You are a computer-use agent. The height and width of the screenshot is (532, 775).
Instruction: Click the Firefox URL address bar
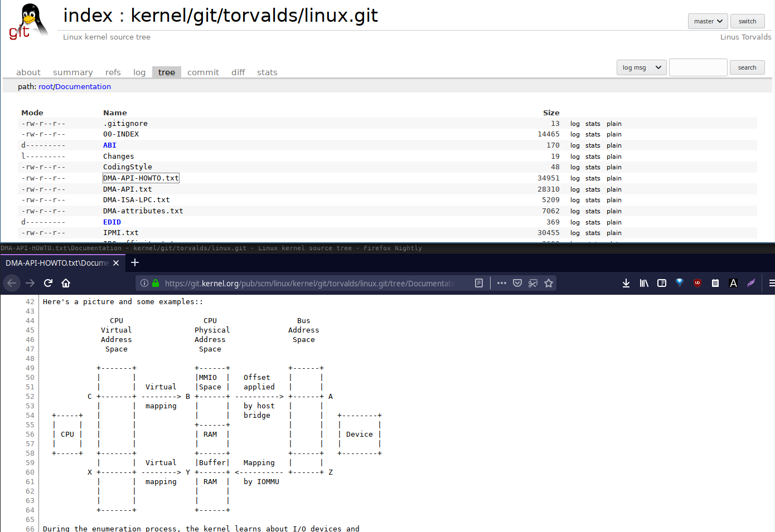point(309,283)
